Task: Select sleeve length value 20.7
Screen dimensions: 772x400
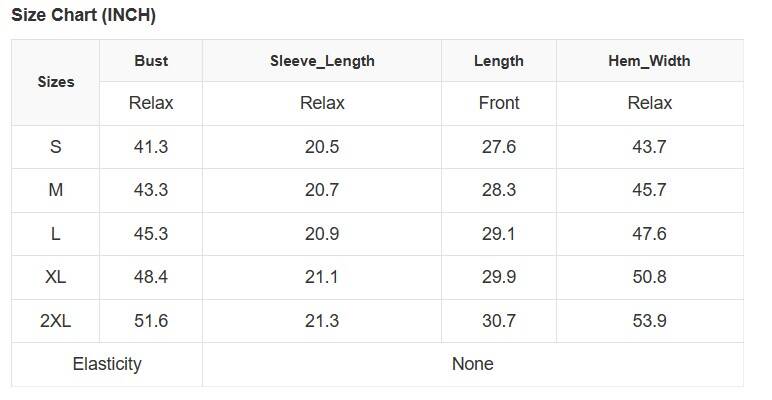Action: tap(322, 190)
